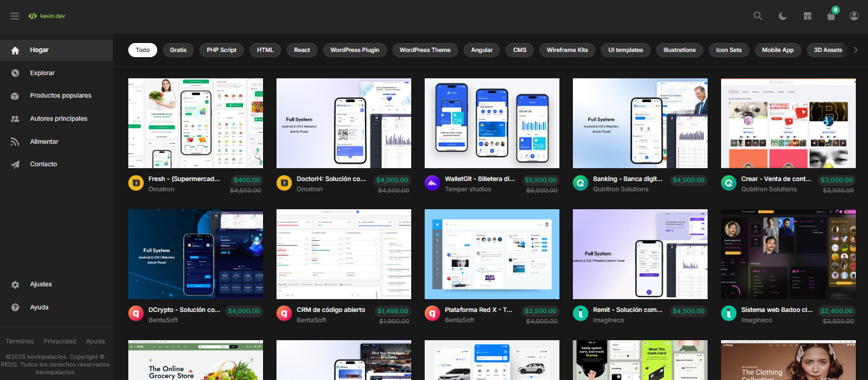This screenshot has width=868, height=380.
Task: Click Qubitron avatar beside Crear product
Action: click(x=729, y=184)
